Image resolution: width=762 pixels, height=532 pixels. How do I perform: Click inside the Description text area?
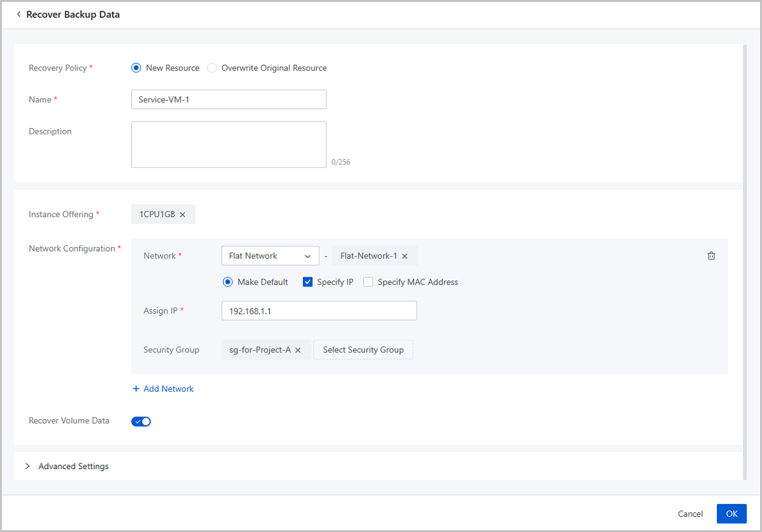point(229,144)
